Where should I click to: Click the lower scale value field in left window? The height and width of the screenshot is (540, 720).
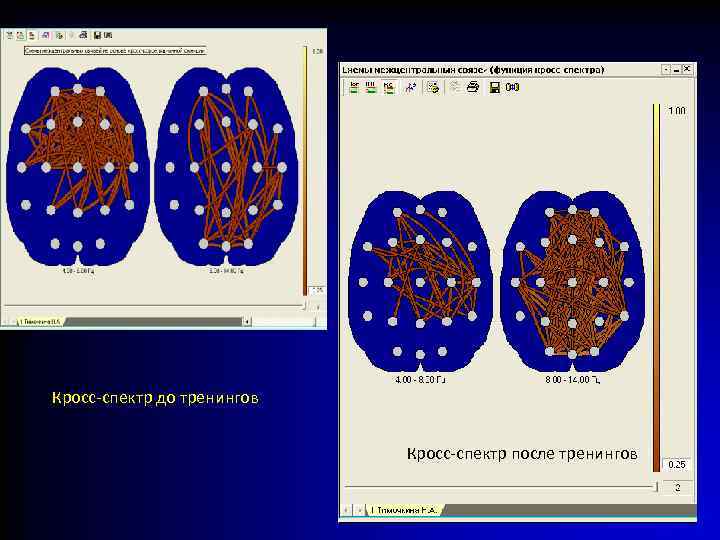[x=318, y=290]
